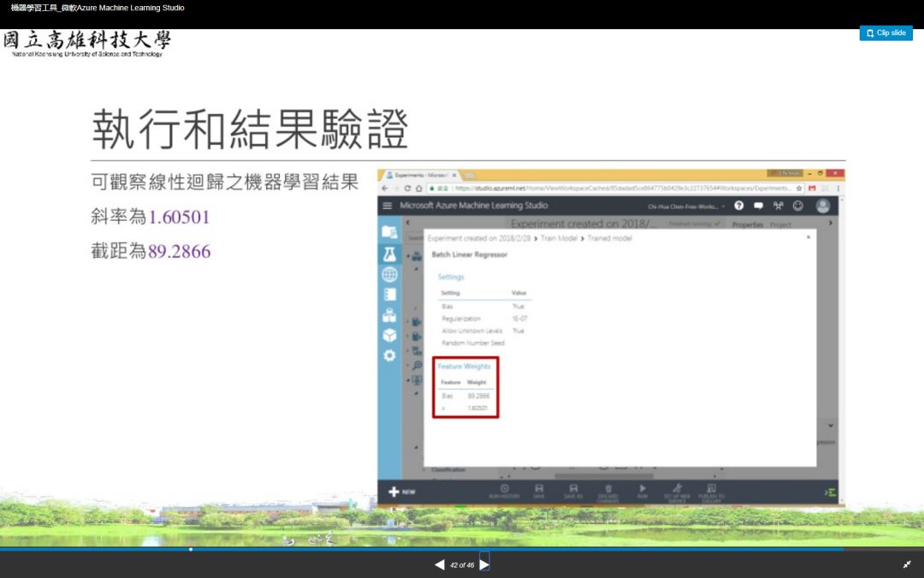Expand the Feature Weights section heading
924x578 pixels.
pyautogui.click(x=464, y=366)
